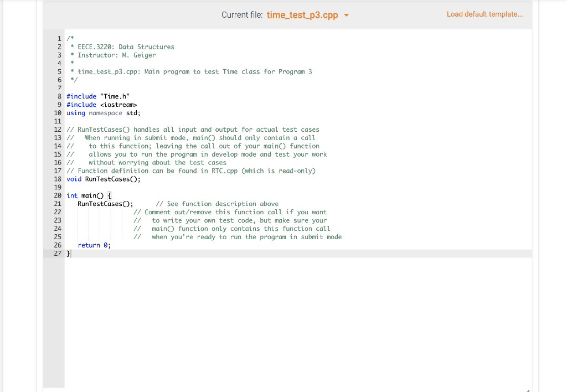Viewport: 567px width, 392px height.
Task: Click the closing brace on line 27
Action: (x=68, y=253)
